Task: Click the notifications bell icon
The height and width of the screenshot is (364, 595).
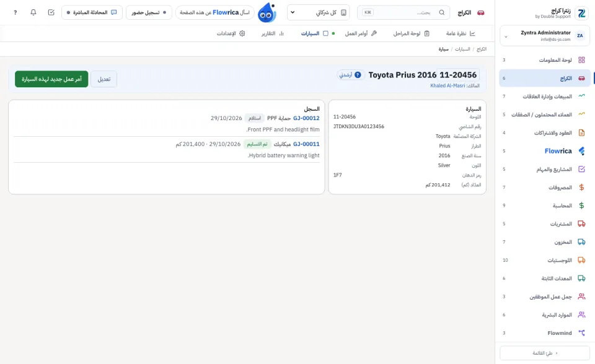Action: coord(33,12)
